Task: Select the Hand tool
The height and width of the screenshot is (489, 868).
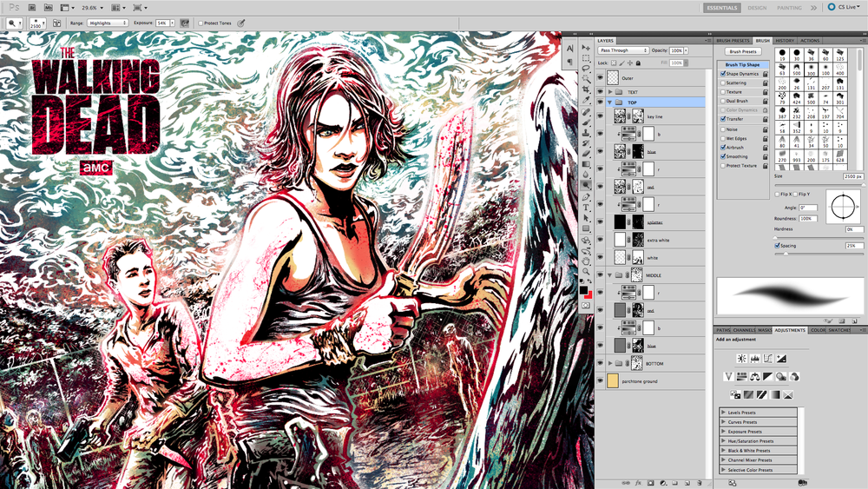Action: tap(586, 261)
